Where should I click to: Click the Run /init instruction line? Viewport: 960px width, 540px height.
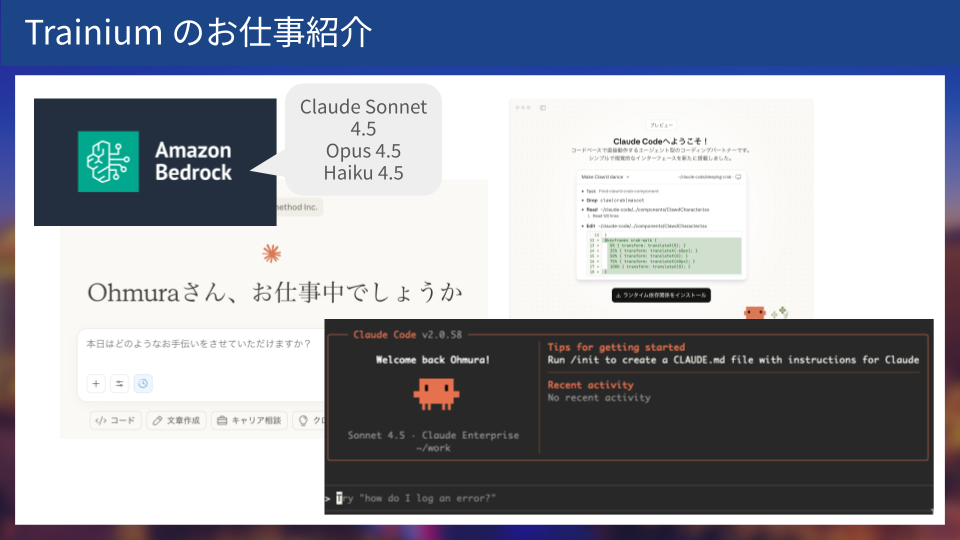pyautogui.click(x=733, y=359)
